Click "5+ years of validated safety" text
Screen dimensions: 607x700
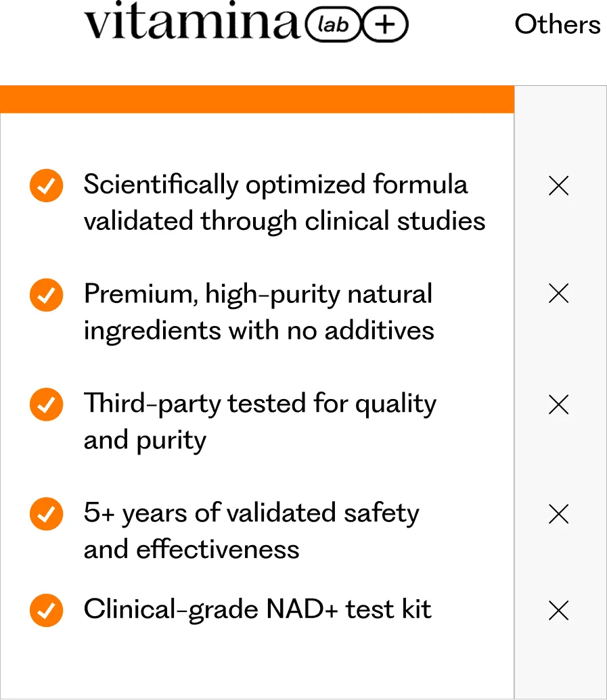click(x=251, y=513)
